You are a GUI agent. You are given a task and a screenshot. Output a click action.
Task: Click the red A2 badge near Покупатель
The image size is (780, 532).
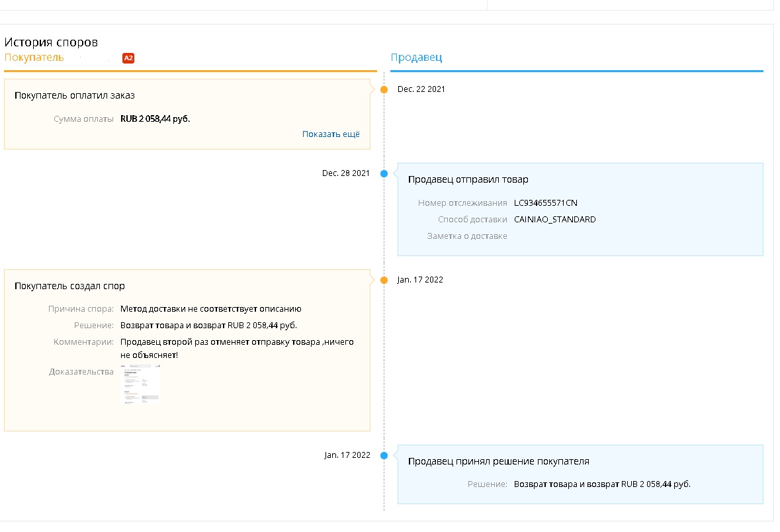pos(128,58)
